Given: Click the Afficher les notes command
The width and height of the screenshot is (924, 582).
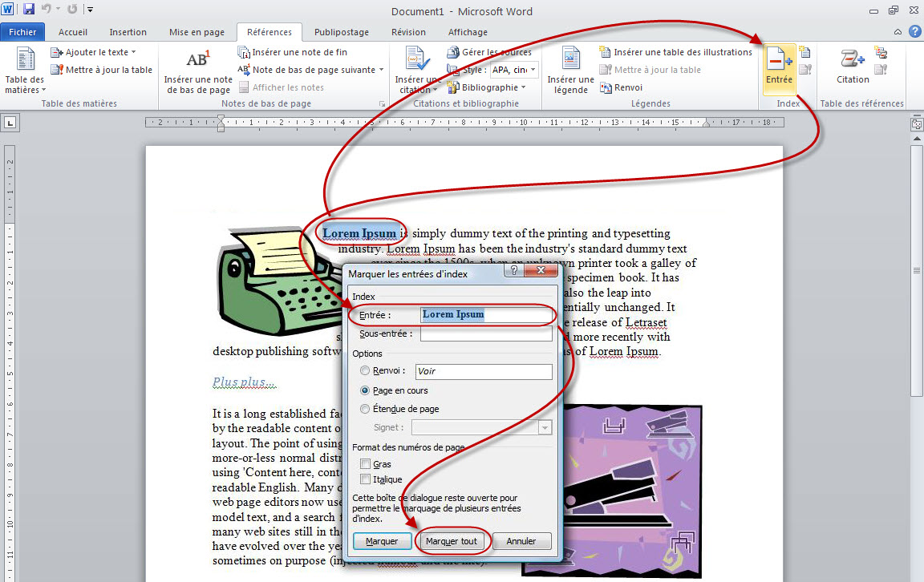Looking at the screenshot, I should (x=282, y=87).
